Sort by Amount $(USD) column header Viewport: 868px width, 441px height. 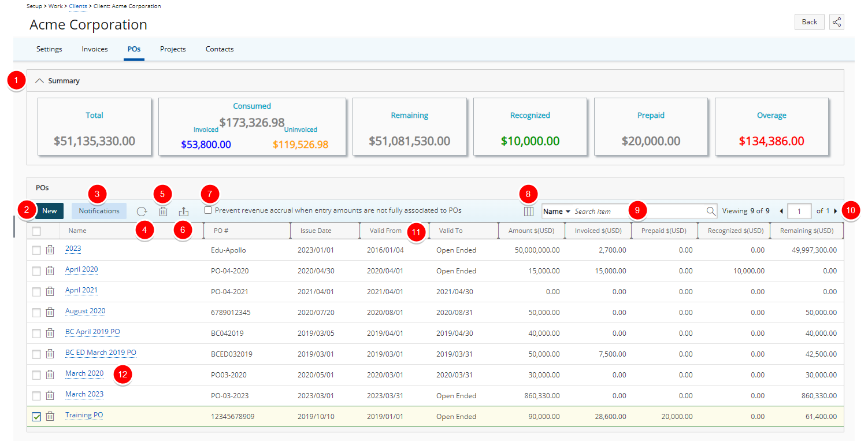click(x=532, y=231)
